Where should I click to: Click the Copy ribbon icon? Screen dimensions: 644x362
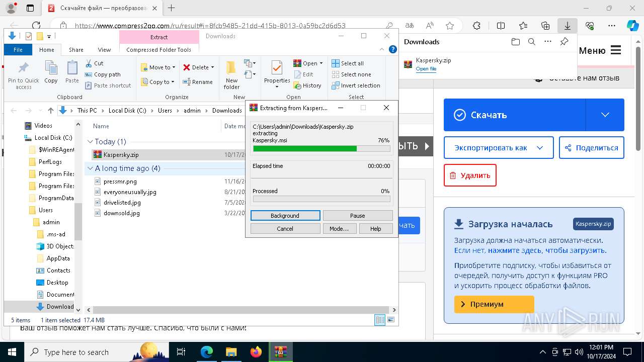51,72
